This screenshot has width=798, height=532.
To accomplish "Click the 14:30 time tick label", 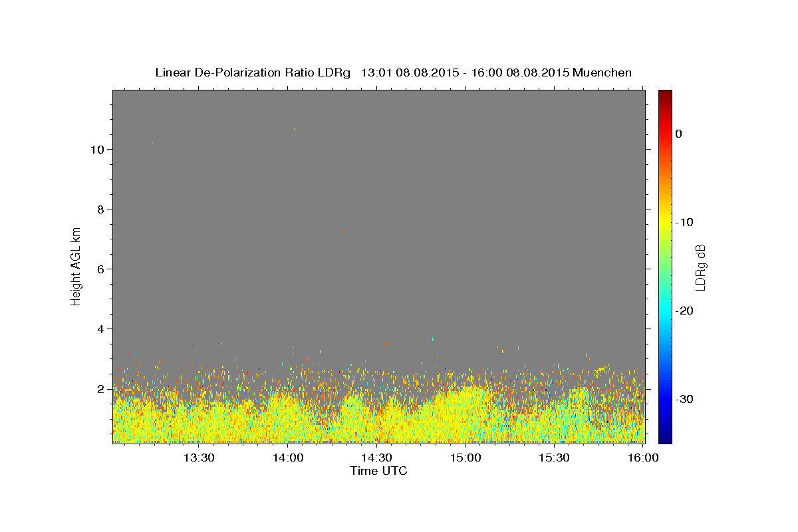I will pos(376,458).
